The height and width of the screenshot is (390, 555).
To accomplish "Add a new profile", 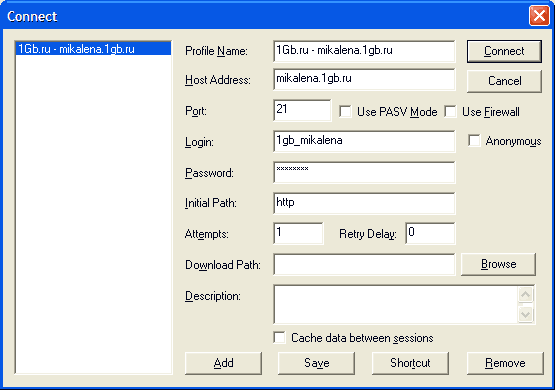I will [x=223, y=363].
